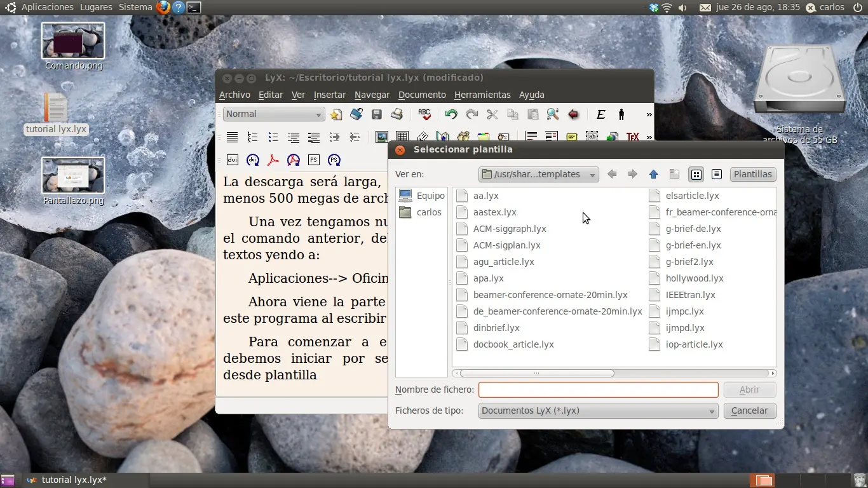Viewport: 868px width, 488px height.
Task: Click the Cancelar button
Action: point(750,410)
